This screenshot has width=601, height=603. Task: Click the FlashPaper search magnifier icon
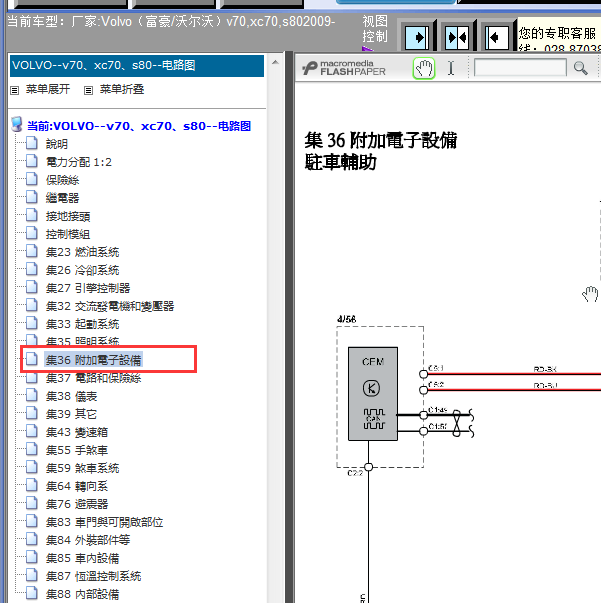click(x=580, y=68)
